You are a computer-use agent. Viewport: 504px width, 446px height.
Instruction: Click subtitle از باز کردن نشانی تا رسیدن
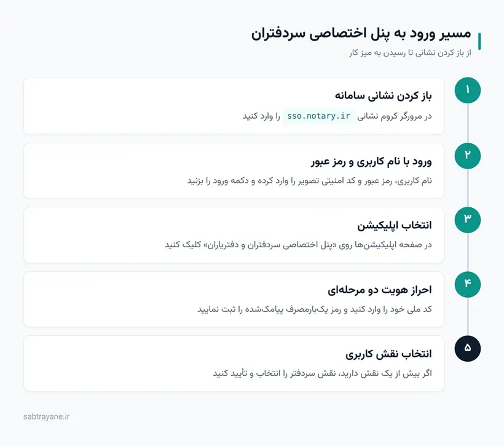coord(410,53)
